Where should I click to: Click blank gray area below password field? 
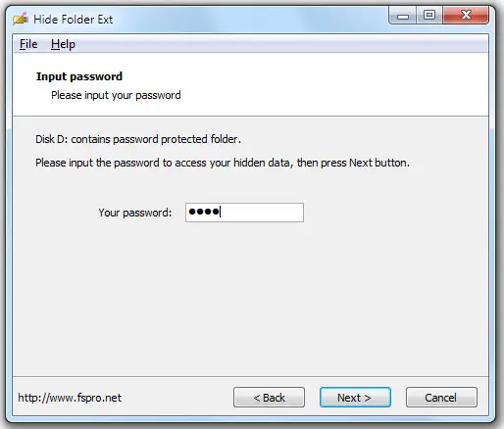(250, 294)
